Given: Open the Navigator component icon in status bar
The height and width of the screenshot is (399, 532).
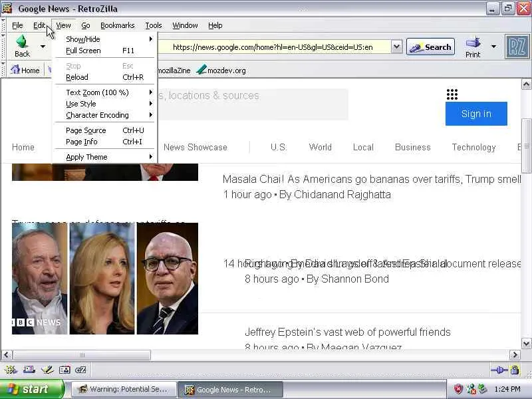Looking at the screenshot, I should click(x=11, y=370).
